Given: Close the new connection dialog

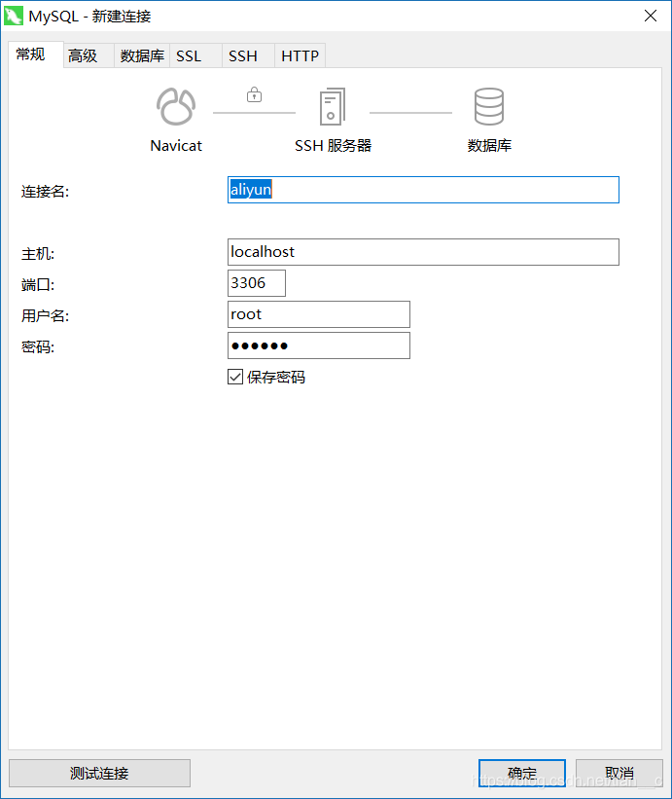Looking at the screenshot, I should [x=651, y=16].
